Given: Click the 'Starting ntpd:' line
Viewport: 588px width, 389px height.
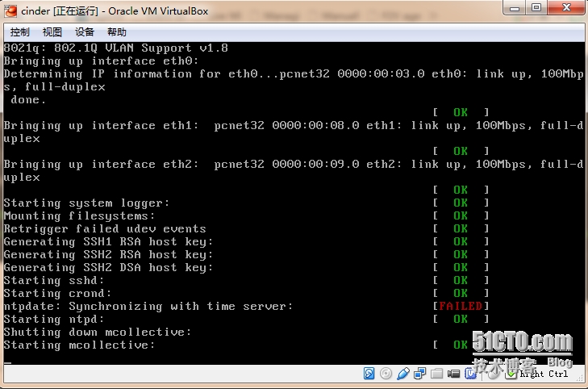Looking at the screenshot, I should coord(54,319).
